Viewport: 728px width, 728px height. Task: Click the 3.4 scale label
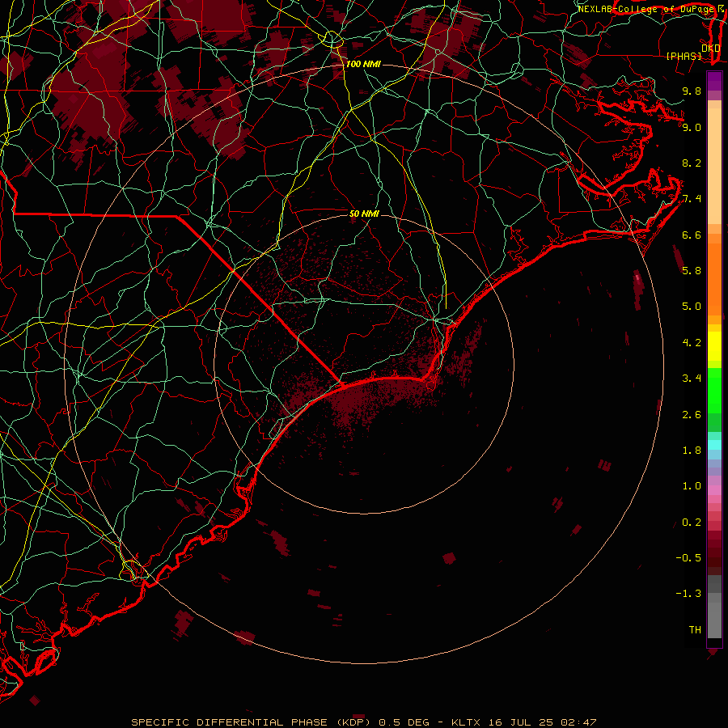click(x=692, y=378)
